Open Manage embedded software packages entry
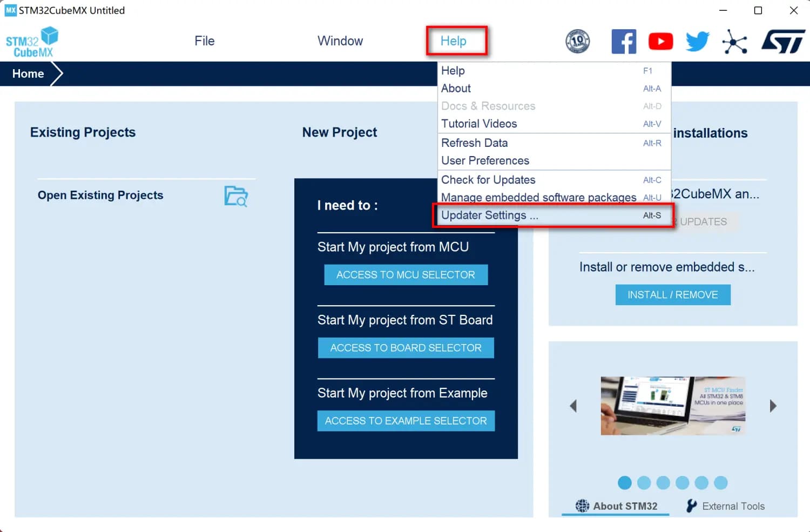This screenshot has width=810, height=532. click(x=554, y=198)
